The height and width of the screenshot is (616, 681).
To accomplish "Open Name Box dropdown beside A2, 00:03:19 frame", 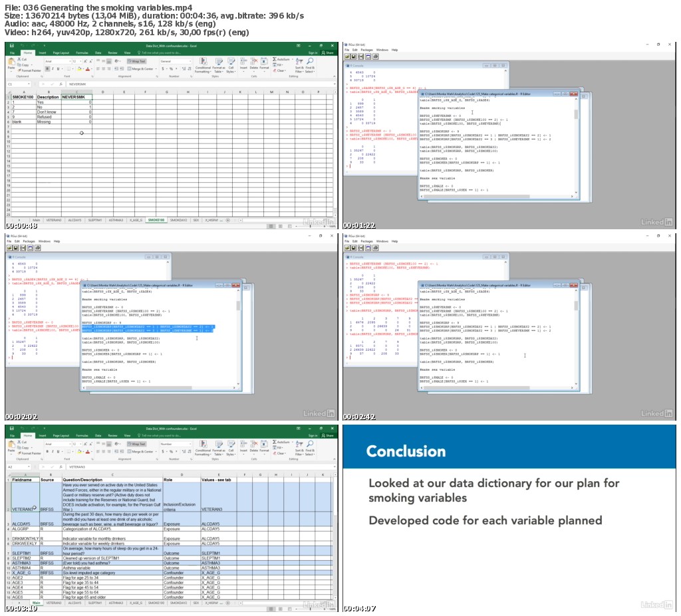I will (29, 467).
